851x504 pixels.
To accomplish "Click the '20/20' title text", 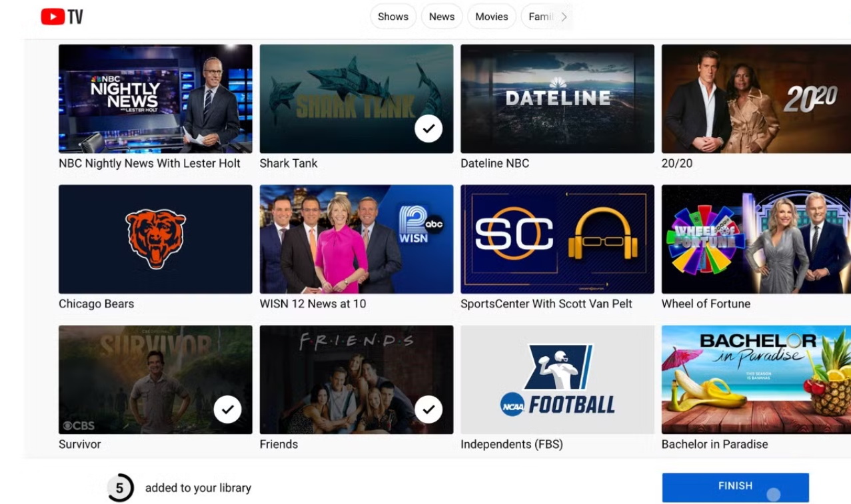I will pyautogui.click(x=677, y=163).
